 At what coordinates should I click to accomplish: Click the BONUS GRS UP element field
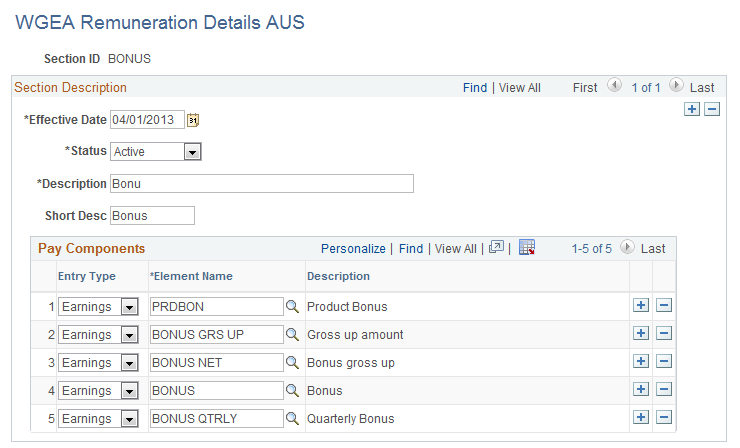(217, 335)
